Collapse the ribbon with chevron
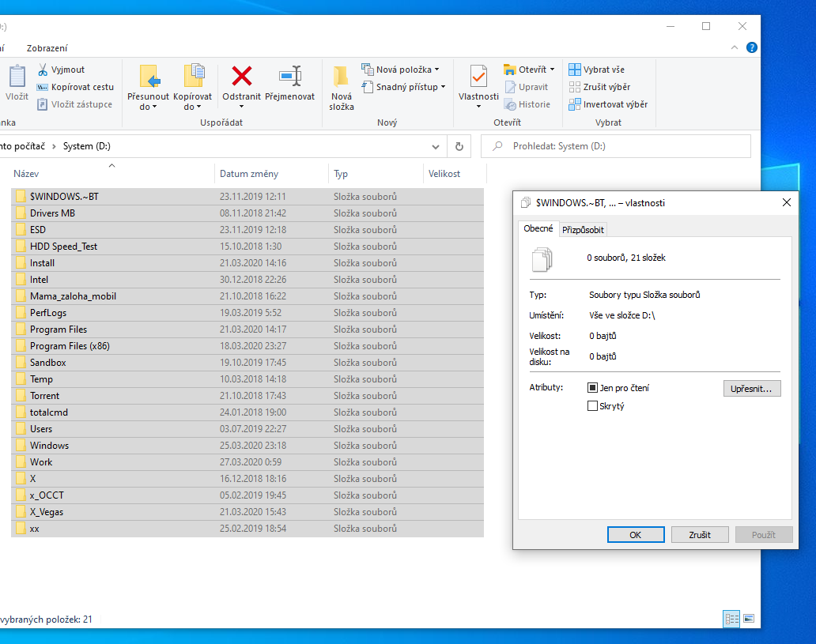The height and width of the screenshot is (644, 816). click(735, 47)
